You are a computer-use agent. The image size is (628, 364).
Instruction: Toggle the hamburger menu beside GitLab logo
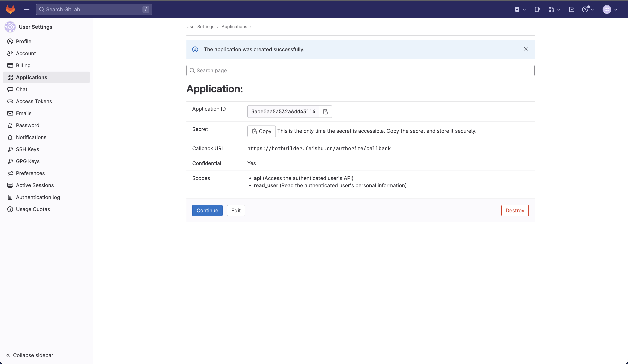click(26, 9)
